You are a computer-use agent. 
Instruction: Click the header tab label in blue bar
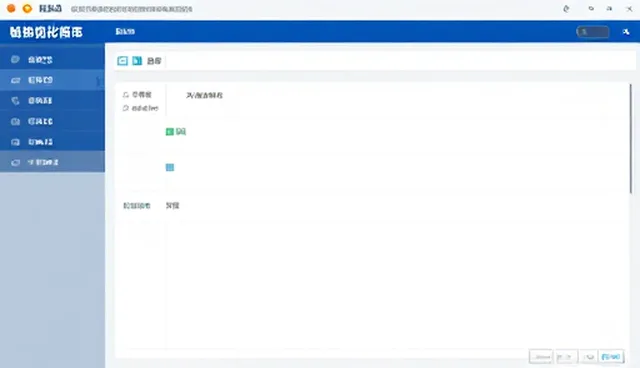point(125,31)
